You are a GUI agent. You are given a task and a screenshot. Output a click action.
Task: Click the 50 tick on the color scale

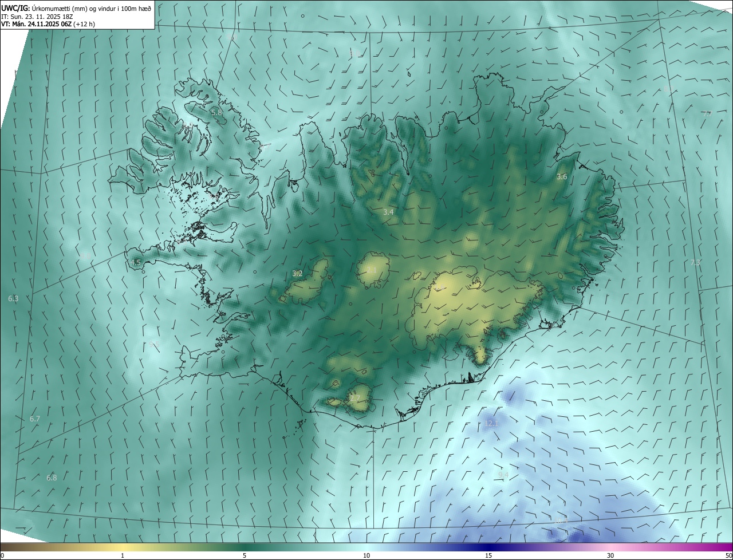point(728,555)
